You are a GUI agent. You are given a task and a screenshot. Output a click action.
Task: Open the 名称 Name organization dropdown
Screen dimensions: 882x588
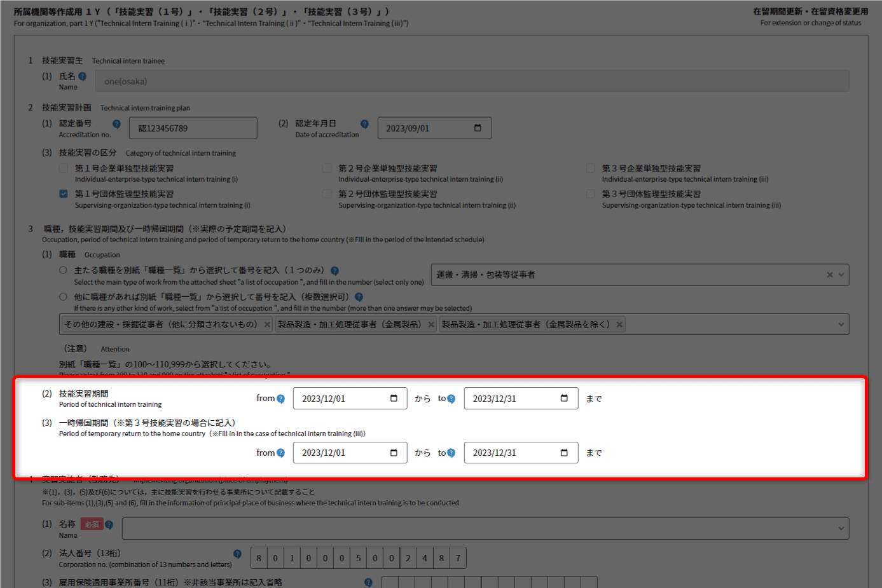tap(841, 528)
